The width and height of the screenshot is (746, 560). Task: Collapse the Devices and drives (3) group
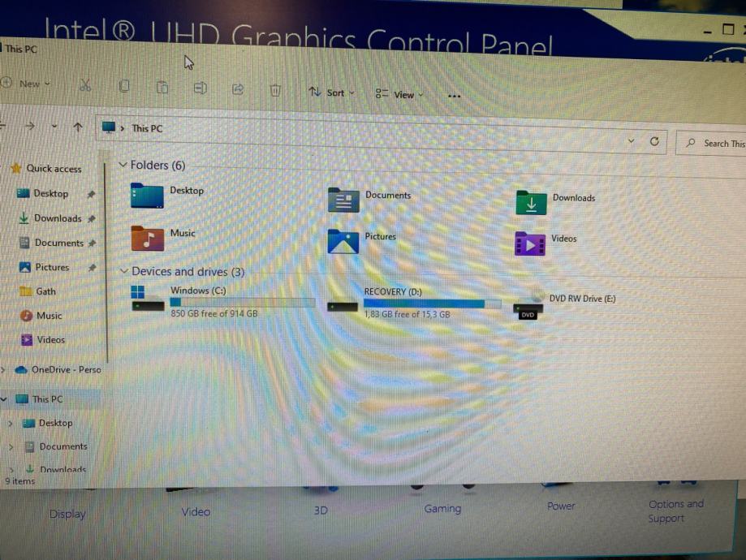[123, 271]
